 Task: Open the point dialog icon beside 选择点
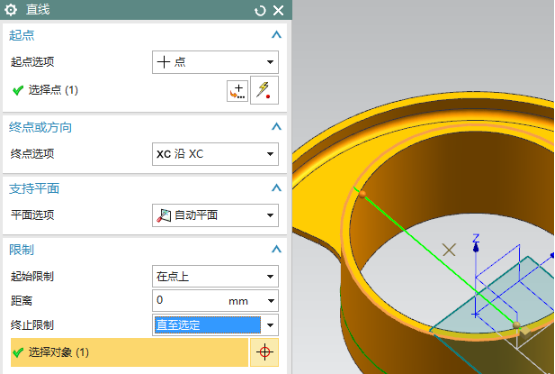(x=237, y=91)
